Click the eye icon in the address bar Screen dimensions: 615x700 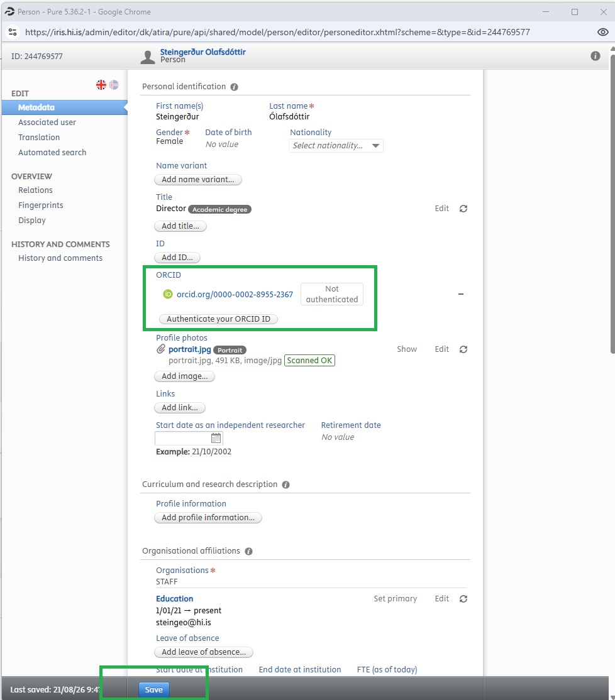(603, 32)
